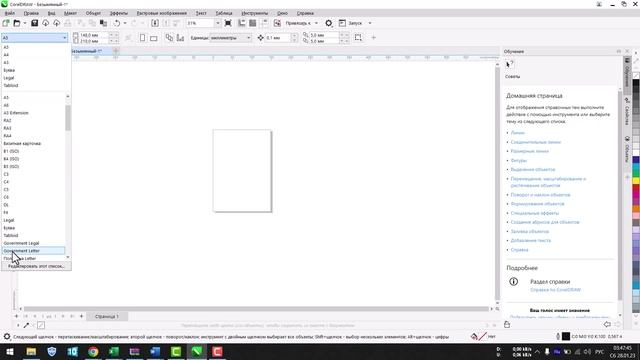The width and height of the screenshot is (640, 360).
Task: Open Excel from the taskbar
Action: coord(114,351)
